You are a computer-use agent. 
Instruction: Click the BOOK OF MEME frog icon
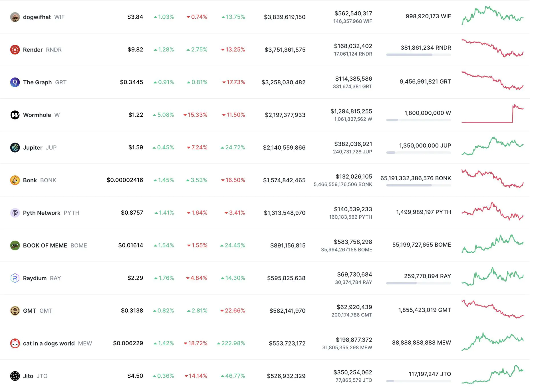(15, 245)
